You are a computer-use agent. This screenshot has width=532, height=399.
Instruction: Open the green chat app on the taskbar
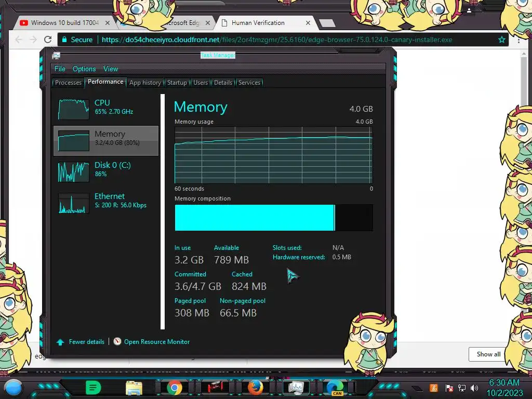click(94, 388)
